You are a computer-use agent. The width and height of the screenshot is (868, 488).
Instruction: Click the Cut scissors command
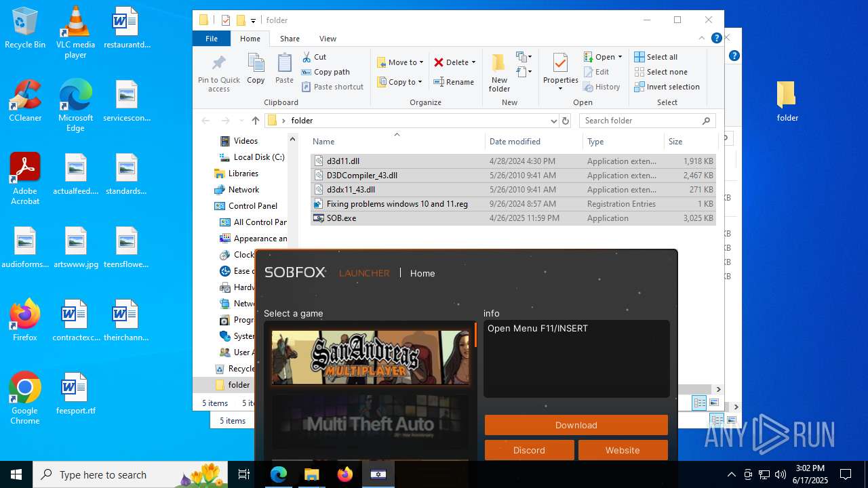(314, 57)
